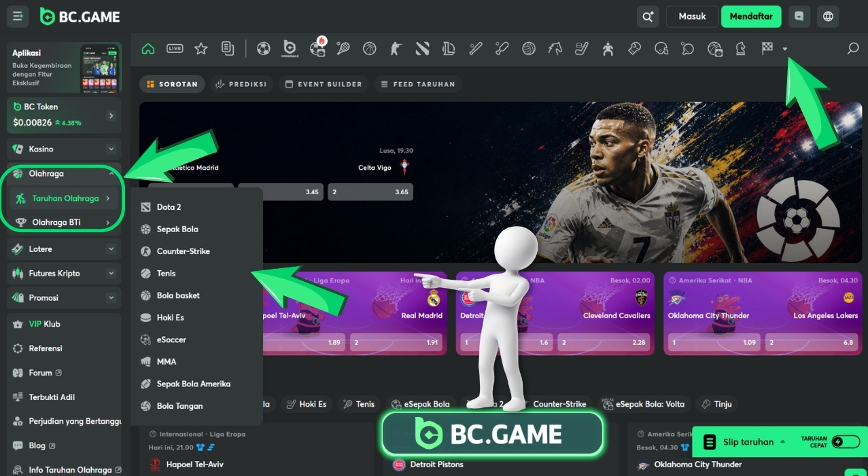Select the boxing glove icon
Viewport: 868px width, 476px height.
point(634,48)
